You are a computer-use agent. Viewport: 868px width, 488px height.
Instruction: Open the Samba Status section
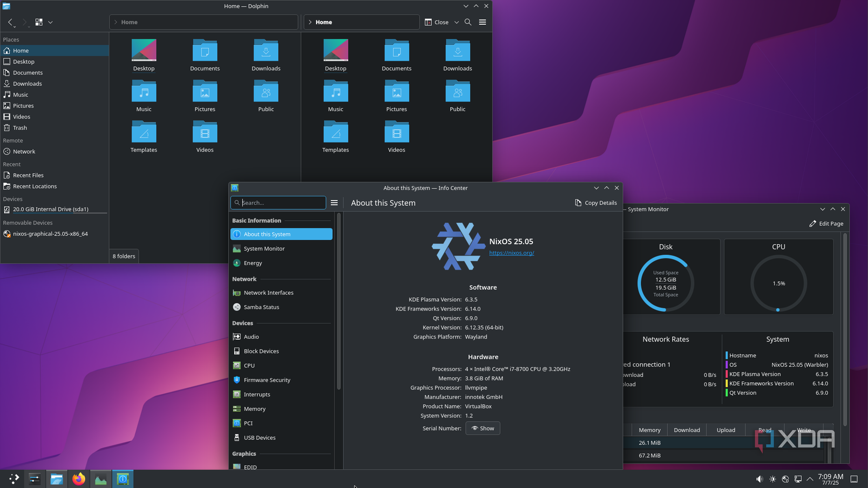point(261,307)
